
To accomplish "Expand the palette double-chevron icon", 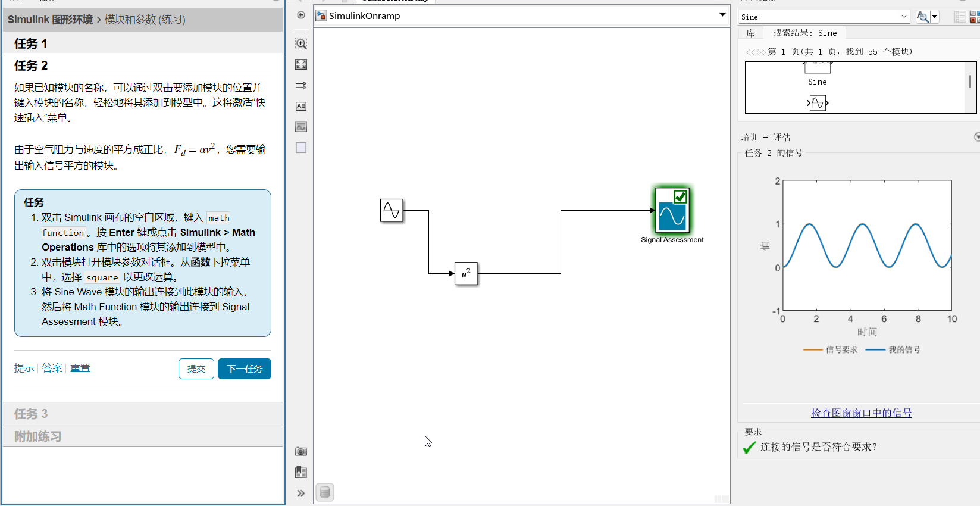I will (301, 493).
